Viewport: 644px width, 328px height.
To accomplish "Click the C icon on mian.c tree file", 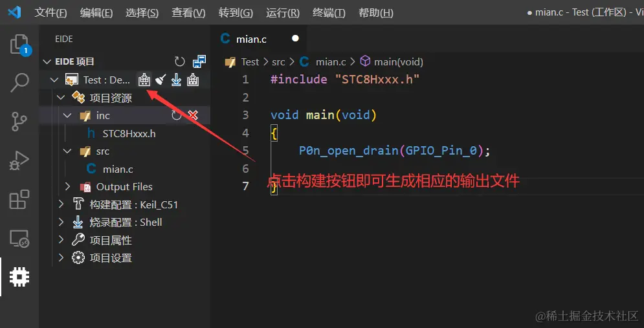I will pos(91,169).
